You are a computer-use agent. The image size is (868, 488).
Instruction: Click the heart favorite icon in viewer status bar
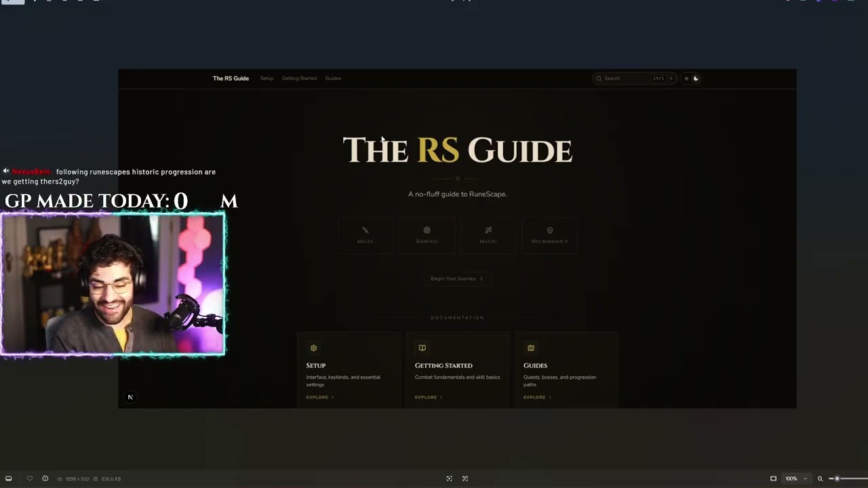pyautogui.click(x=29, y=479)
